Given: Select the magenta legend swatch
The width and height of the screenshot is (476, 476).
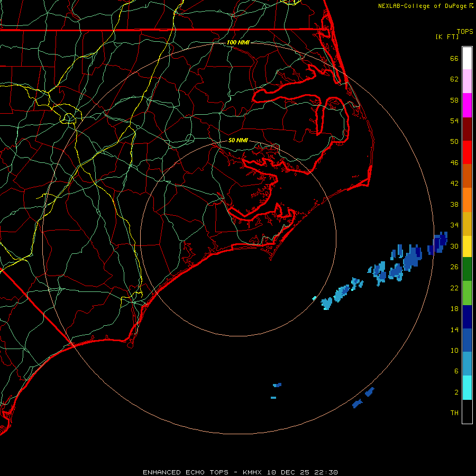Looking at the screenshot, I should pos(467,105).
